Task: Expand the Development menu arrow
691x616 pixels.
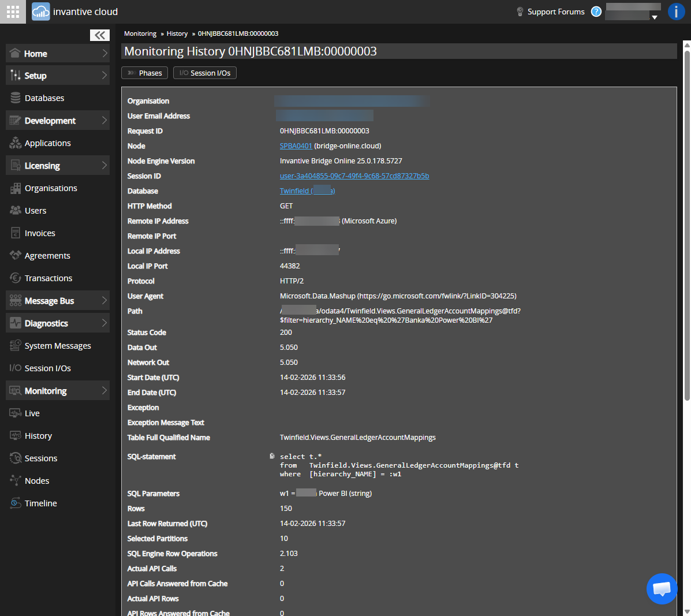Action: (104, 121)
